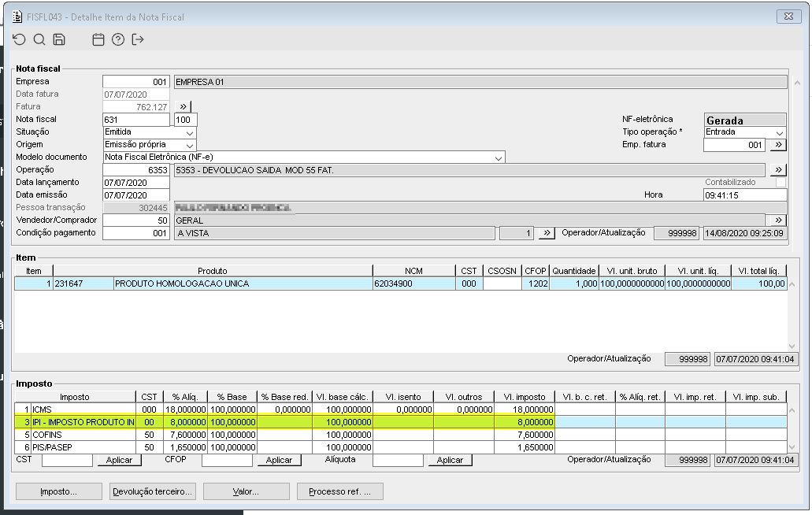Click the undo/refresh arrow toolbar icon

[x=19, y=39]
